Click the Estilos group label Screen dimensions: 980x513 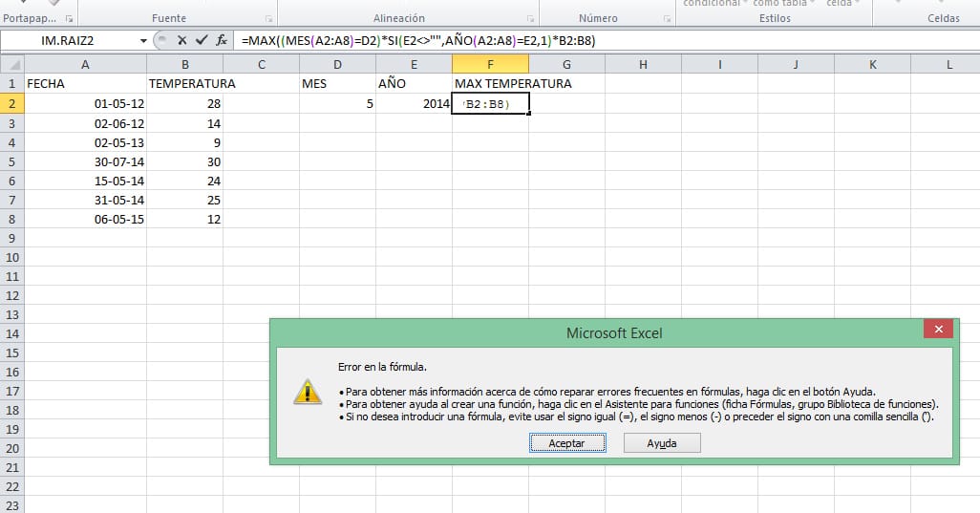click(x=775, y=19)
